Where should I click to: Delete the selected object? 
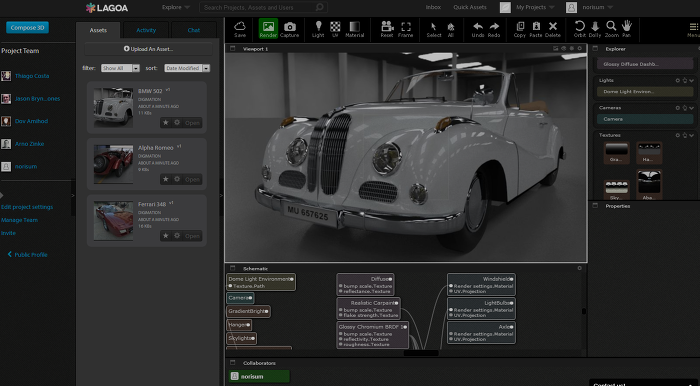(553, 29)
